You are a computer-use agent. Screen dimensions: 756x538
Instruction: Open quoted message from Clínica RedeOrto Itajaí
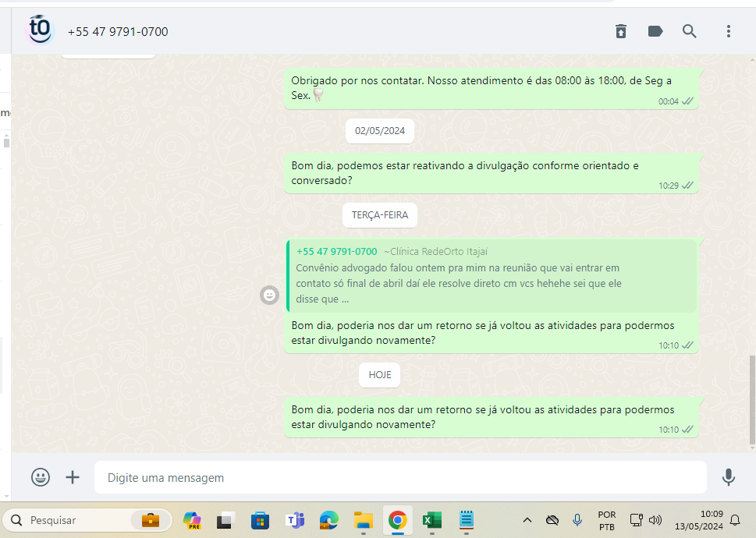pos(492,275)
